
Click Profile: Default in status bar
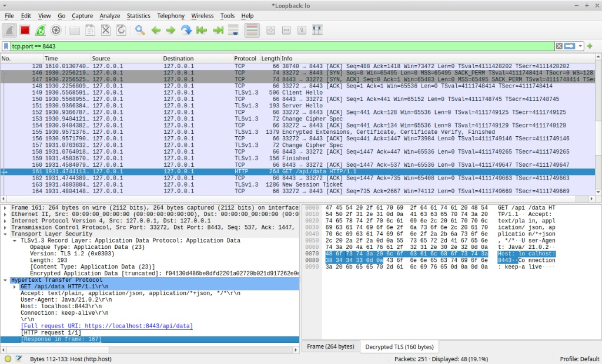click(x=579, y=359)
